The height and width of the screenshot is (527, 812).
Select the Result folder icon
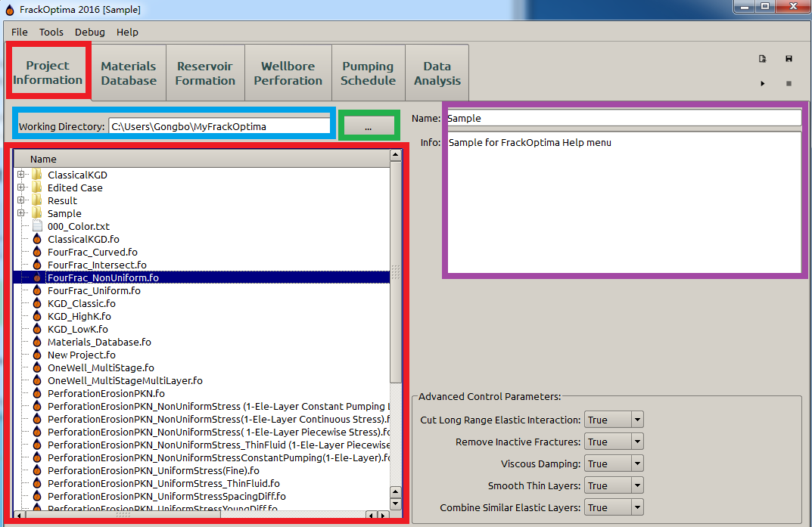(37, 200)
